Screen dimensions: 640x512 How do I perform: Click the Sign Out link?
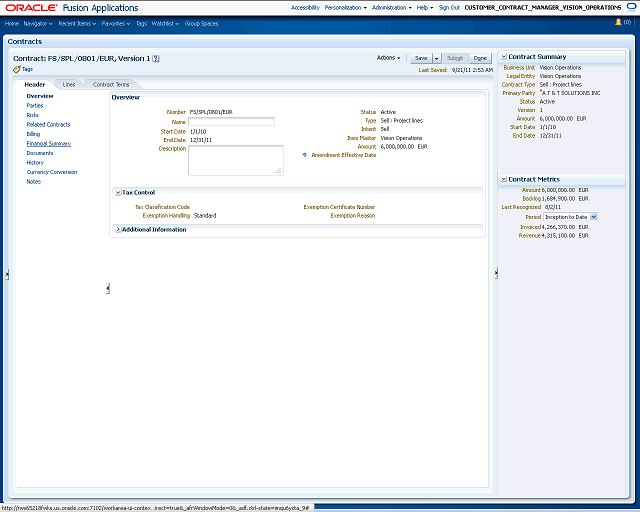(449, 8)
